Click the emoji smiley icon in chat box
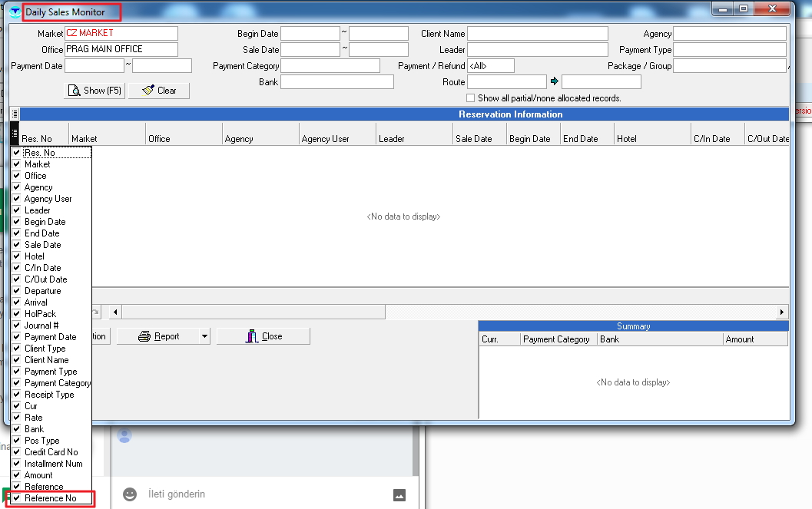The height and width of the screenshot is (509, 812). (131, 494)
